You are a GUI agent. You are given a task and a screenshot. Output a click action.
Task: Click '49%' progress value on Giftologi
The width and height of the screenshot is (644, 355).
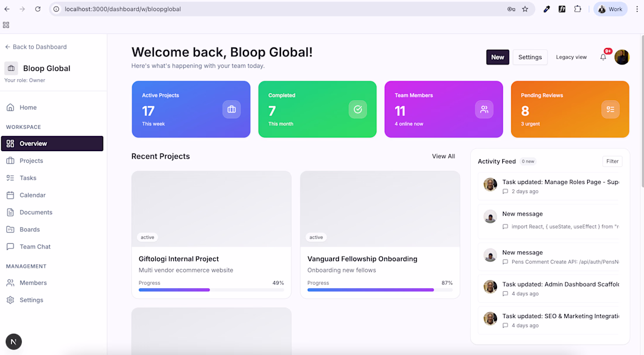click(x=278, y=283)
